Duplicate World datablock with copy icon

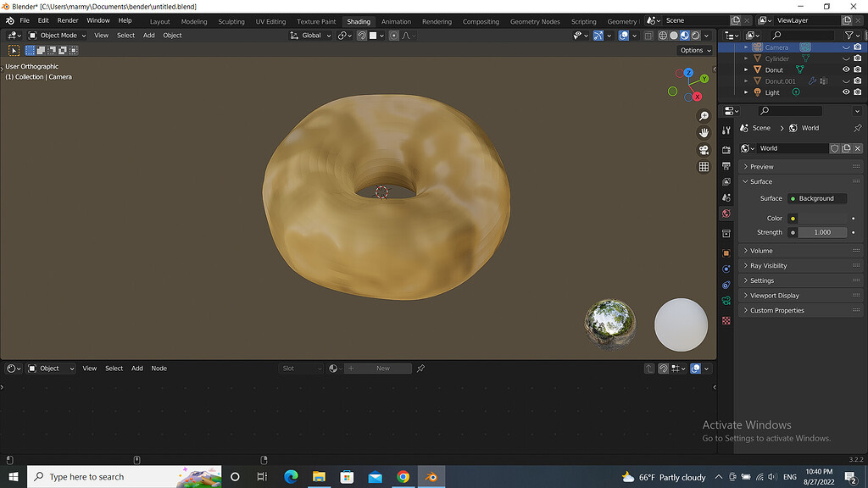(846, 148)
